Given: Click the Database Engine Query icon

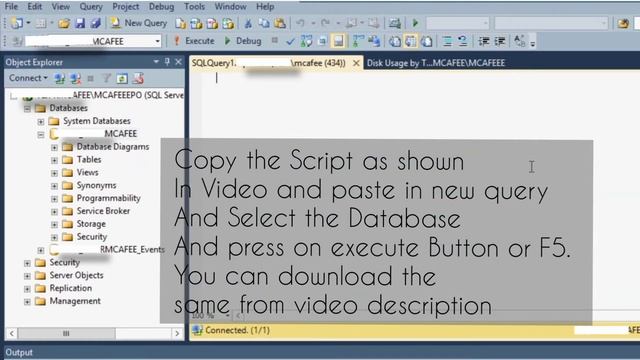Looking at the screenshot, I should (x=180, y=23).
